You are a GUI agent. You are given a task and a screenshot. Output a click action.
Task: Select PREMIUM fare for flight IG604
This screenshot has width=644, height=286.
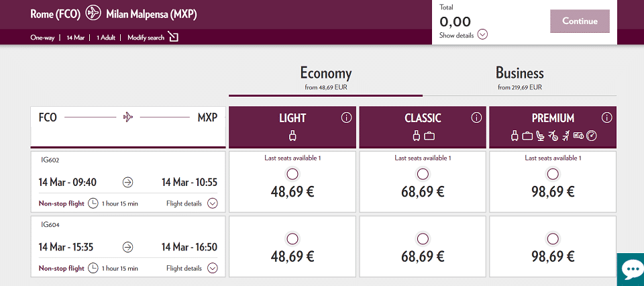pos(553,239)
